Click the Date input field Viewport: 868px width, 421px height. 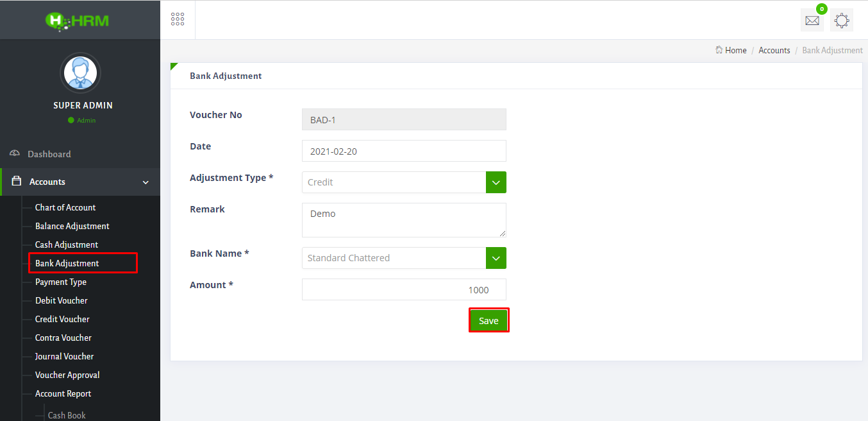tap(404, 151)
